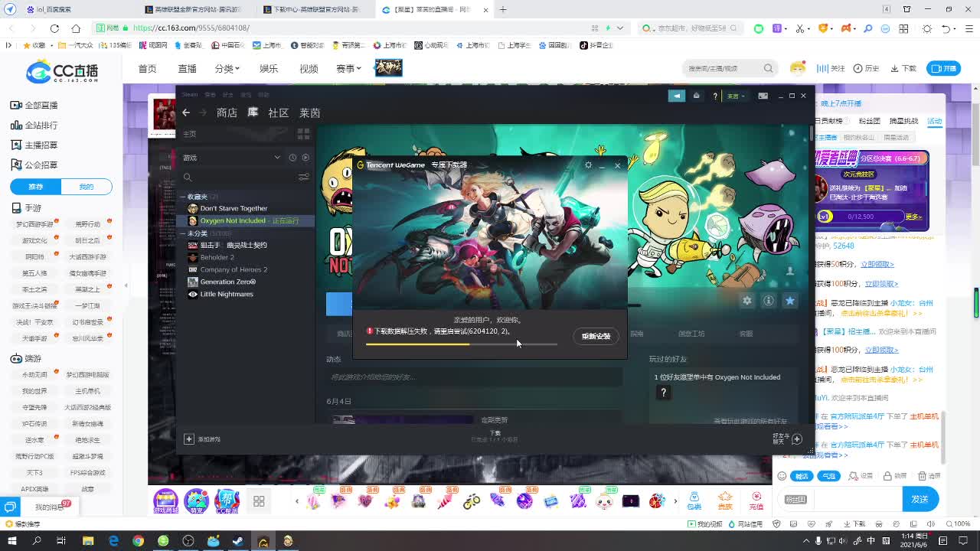Image resolution: width=980 pixels, height=551 pixels.
Task: Open the 充值 recharge icon
Action: tap(756, 501)
